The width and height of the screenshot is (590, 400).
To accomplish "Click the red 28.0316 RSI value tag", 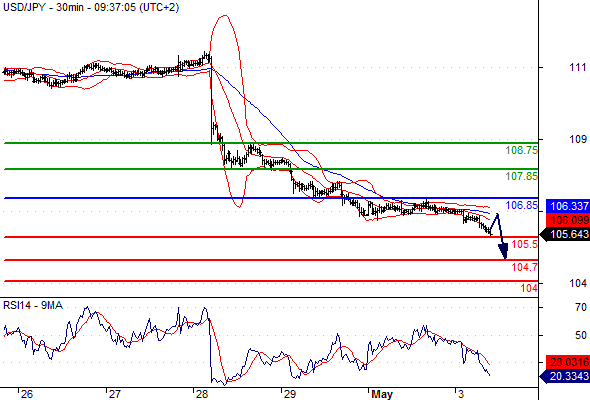I will [x=567, y=362].
